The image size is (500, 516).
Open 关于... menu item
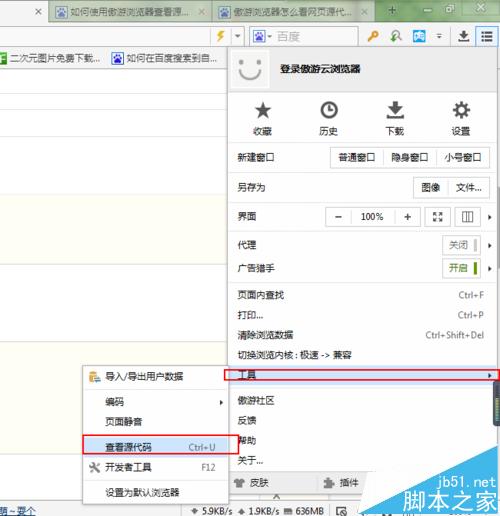click(361, 461)
